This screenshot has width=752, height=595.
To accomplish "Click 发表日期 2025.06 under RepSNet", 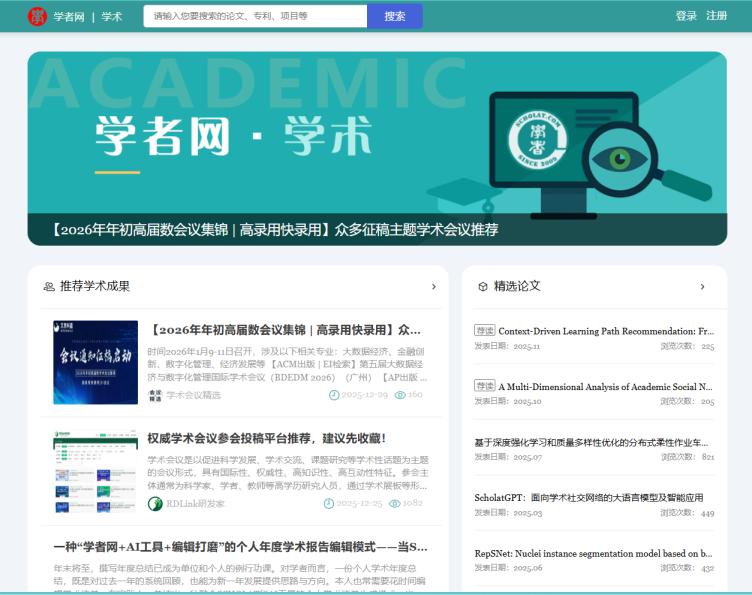I will click(508, 568).
